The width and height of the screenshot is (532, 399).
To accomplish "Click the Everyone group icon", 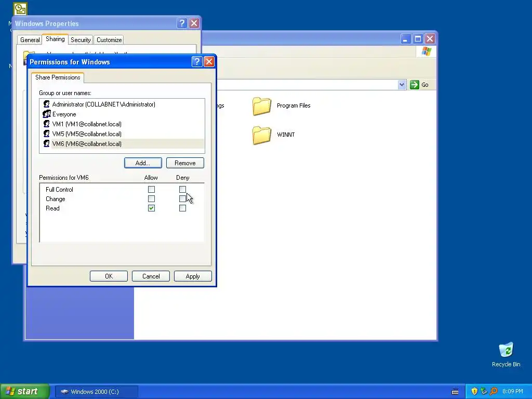I will pyautogui.click(x=46, y=114).
